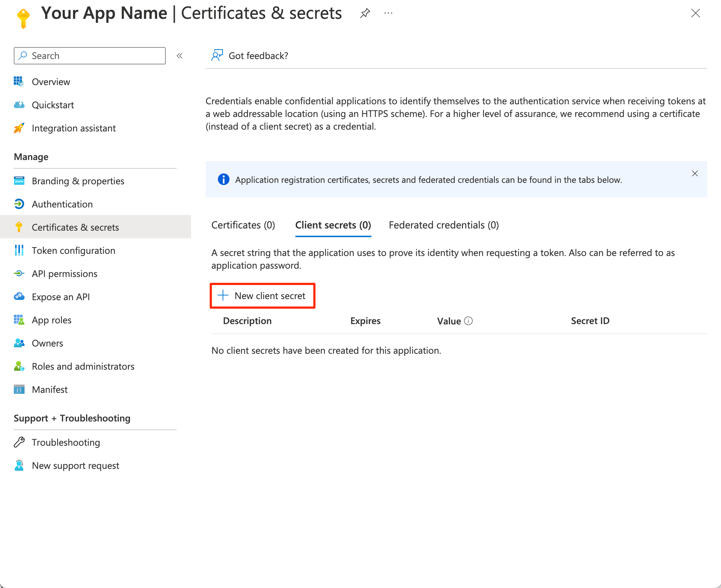Click the Value column info icon
Image resolution: width=721 pixels, height=588 pixels.
click(x=468, y=321)
